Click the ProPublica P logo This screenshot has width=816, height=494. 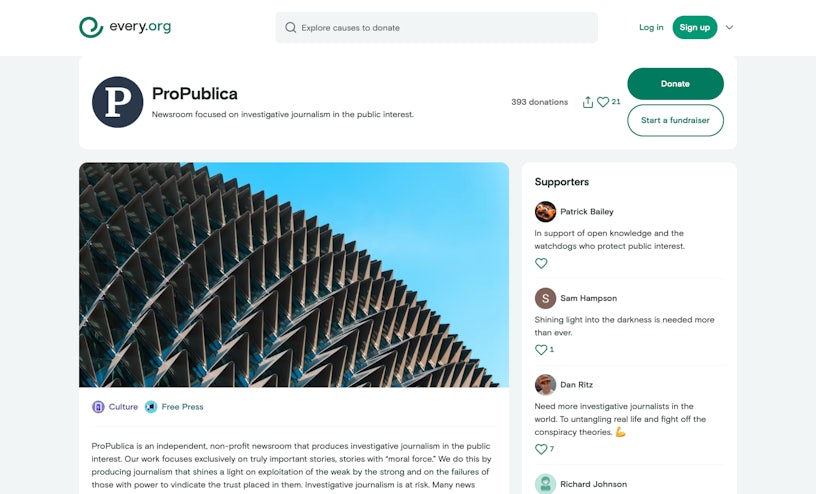[x=118, y=102]
